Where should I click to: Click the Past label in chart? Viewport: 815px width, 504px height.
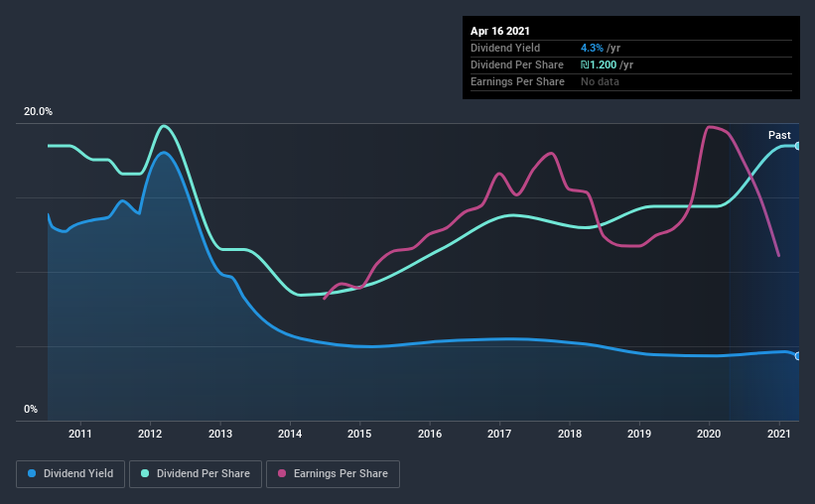(779, 135)
